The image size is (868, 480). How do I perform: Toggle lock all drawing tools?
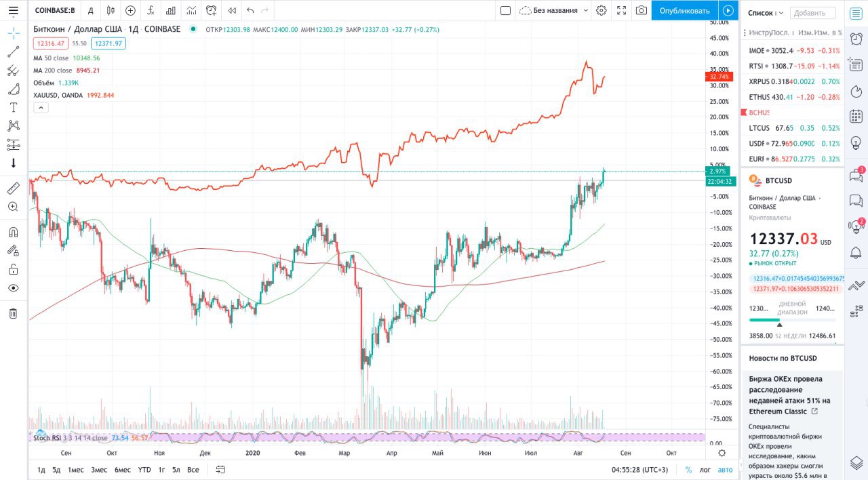point(13,269)
